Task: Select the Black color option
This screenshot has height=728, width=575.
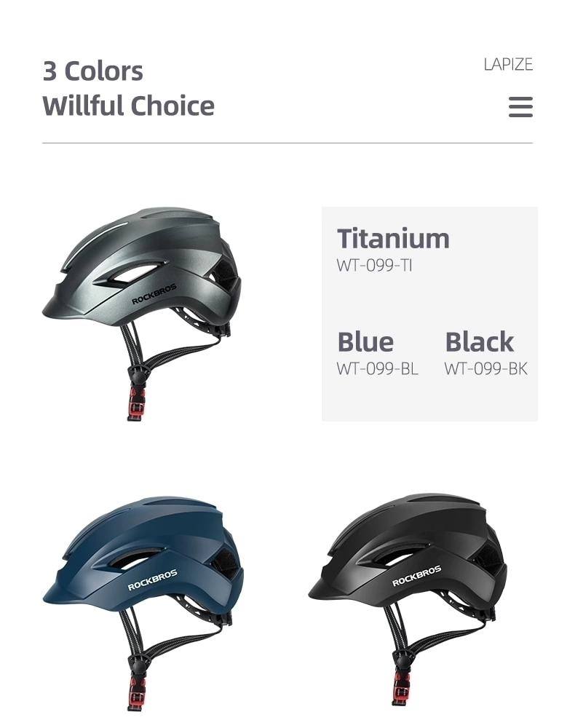Action: (479, 342)
